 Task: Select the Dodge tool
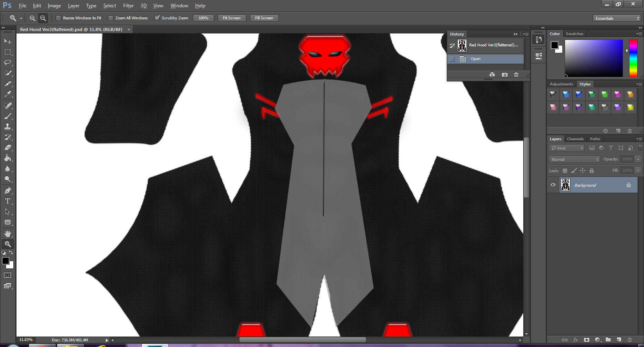[7, 179]
